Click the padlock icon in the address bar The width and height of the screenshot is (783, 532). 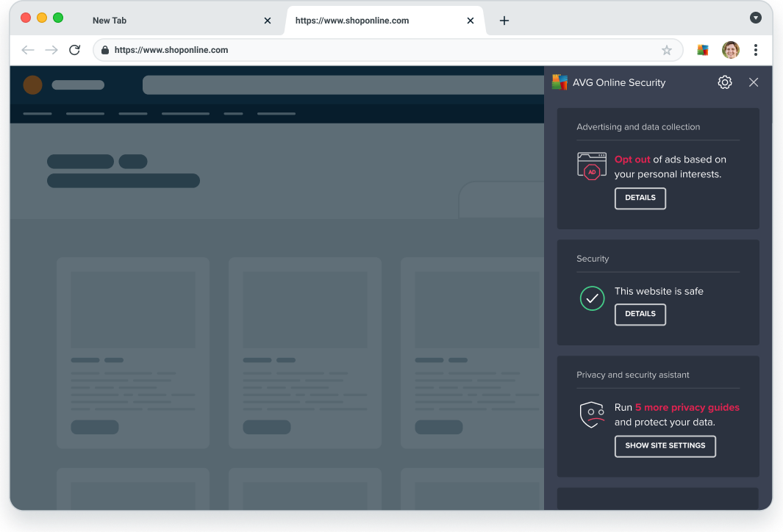coord(104,50)
